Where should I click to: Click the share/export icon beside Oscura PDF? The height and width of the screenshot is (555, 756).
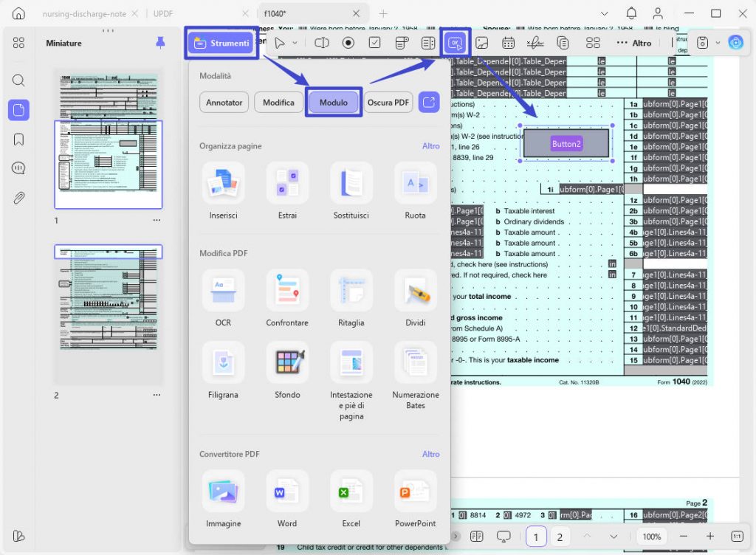pyautogui.click(x=429, y=102)
